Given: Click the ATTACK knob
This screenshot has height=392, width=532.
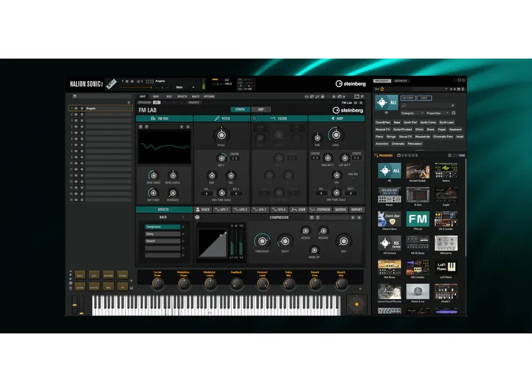Looking at the screenshot, I should (x=305, y=231).
